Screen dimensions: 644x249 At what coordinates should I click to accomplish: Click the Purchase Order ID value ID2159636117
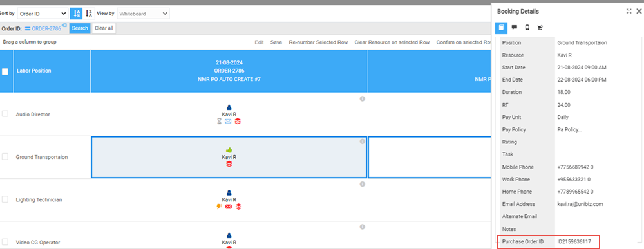[574, 242]
